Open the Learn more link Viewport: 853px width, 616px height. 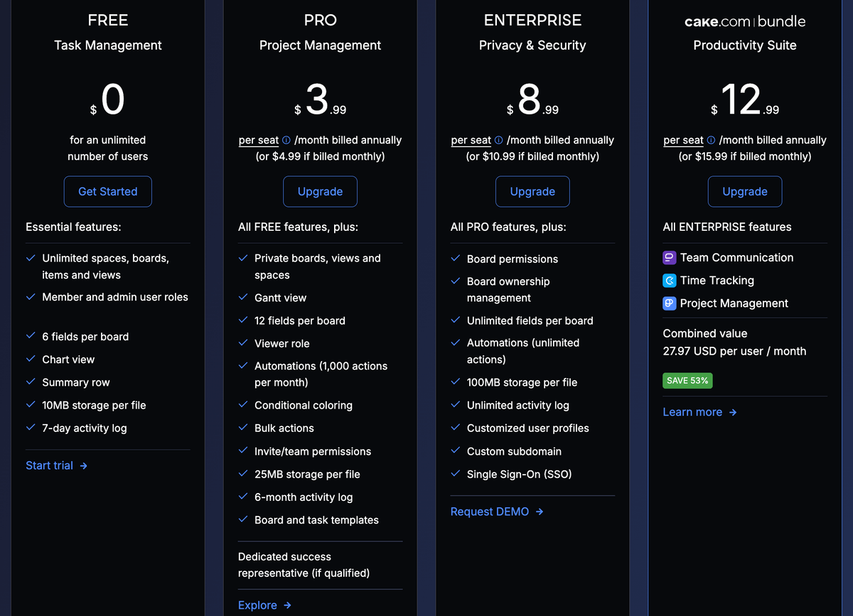point(692,412)
